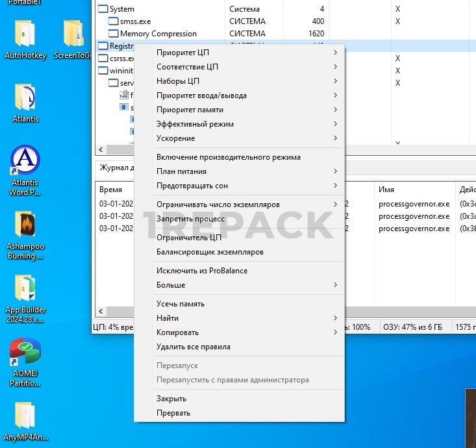Click Исключить из ProBalance menu entry
476x448 pixels.
coord(201,271)
